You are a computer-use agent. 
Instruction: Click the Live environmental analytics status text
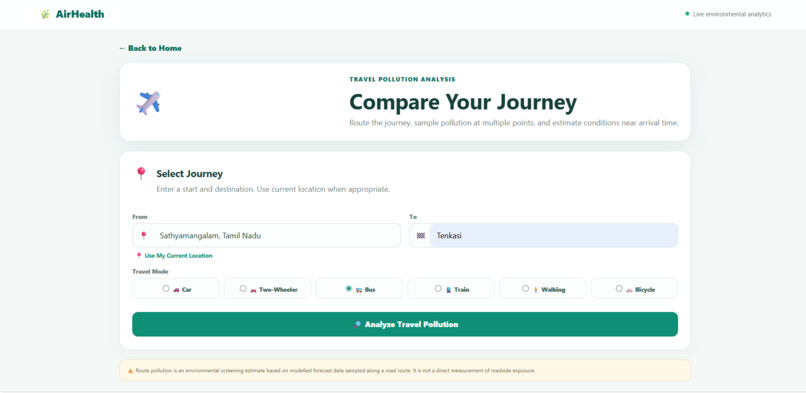pyautogui.click(x=732, y=14)
